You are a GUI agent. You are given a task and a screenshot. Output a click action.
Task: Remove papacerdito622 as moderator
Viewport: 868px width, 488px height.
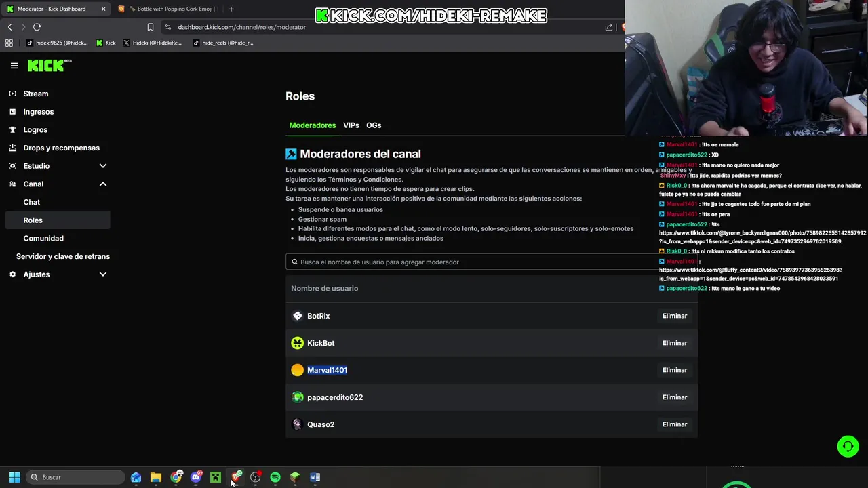[675, 397]
